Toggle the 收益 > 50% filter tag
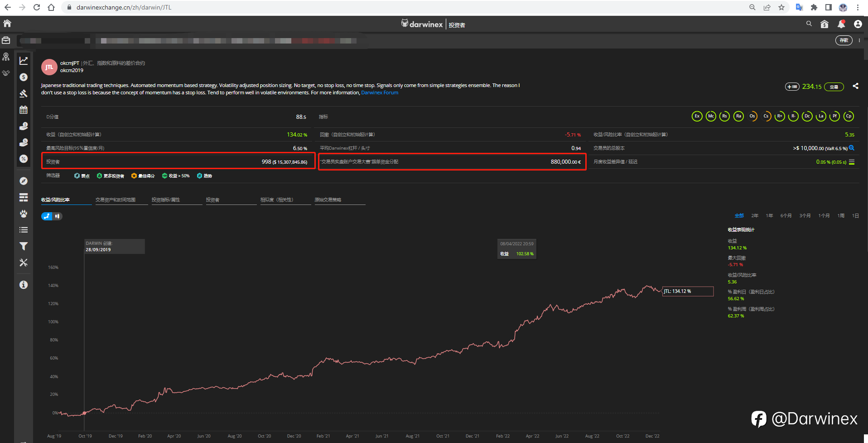Image resolution: width=868 pixels, height=443 pixels. pos(176,176)
